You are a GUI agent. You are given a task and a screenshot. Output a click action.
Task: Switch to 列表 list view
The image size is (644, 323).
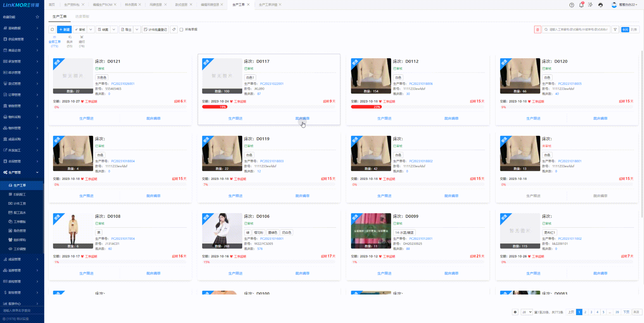634,29
